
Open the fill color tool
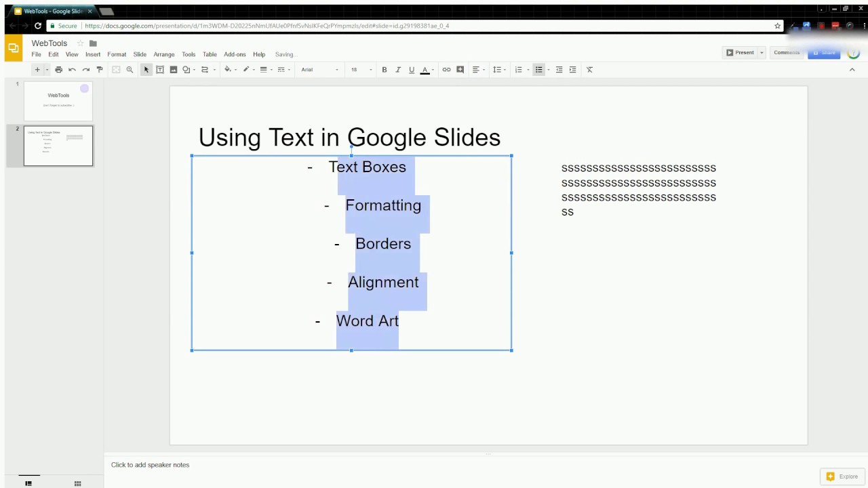click(x=228, y=70)
